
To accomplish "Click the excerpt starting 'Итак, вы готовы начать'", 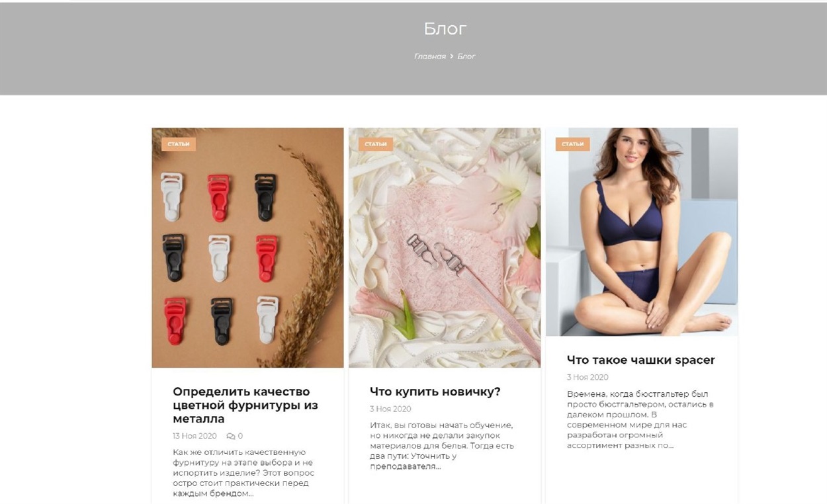I will [442, 446].
